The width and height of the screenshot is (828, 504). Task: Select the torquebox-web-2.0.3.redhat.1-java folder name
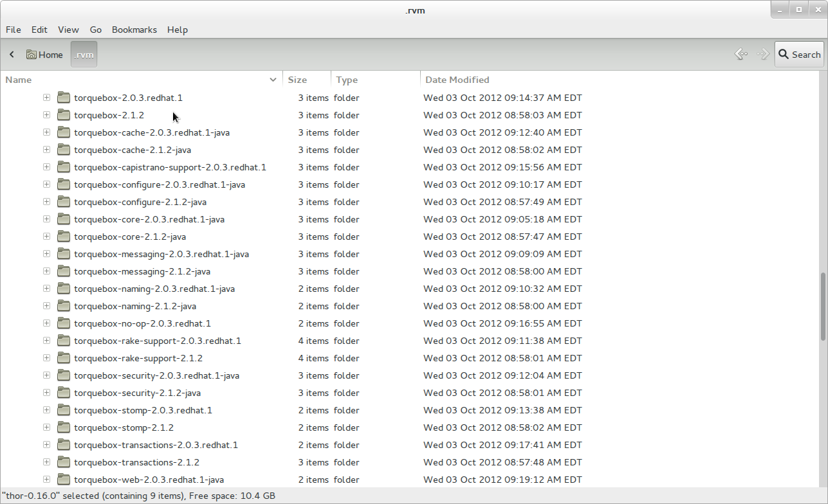click(x=149, y=480)
